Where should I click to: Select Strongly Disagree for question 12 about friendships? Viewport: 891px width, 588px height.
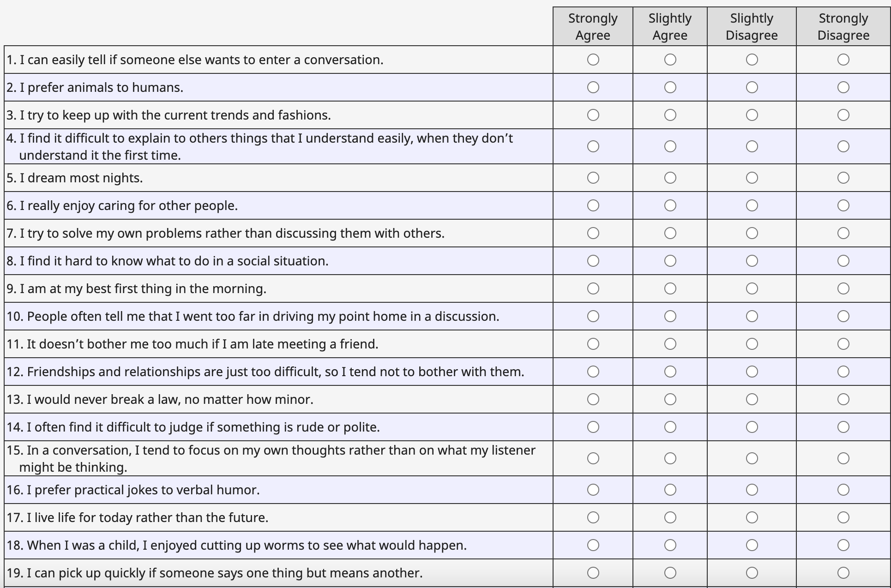pyautogui.click(x=843, y=372)
